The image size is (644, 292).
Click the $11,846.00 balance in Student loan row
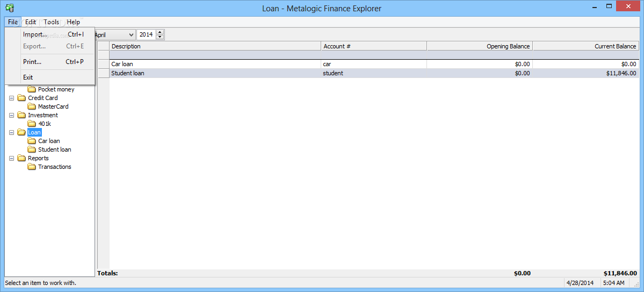click(x=621, y=73)
